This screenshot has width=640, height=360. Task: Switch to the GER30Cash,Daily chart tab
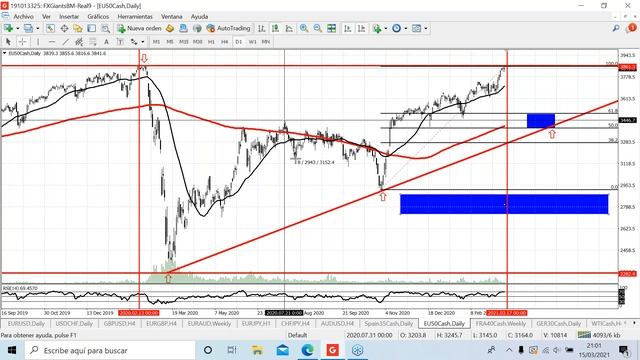[x=558, y=324]
